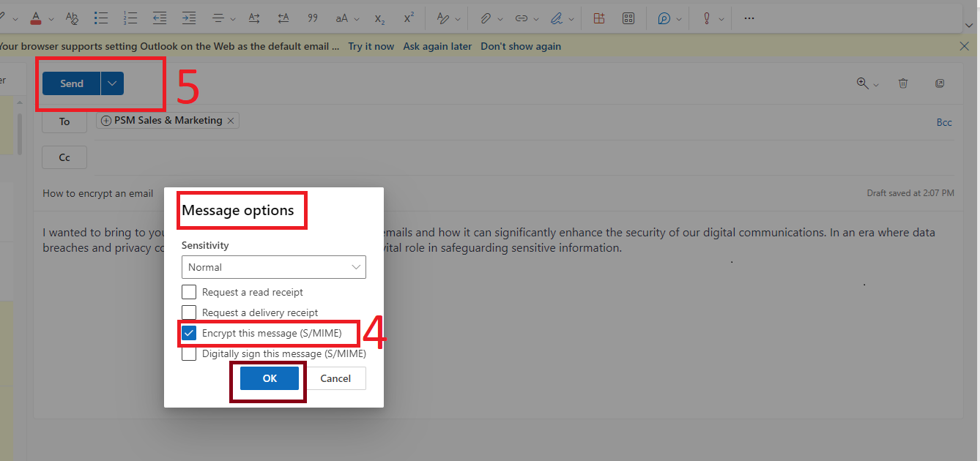Toggle superscript formatting
Screen dimensions: 980x461
tap(409, 18)
